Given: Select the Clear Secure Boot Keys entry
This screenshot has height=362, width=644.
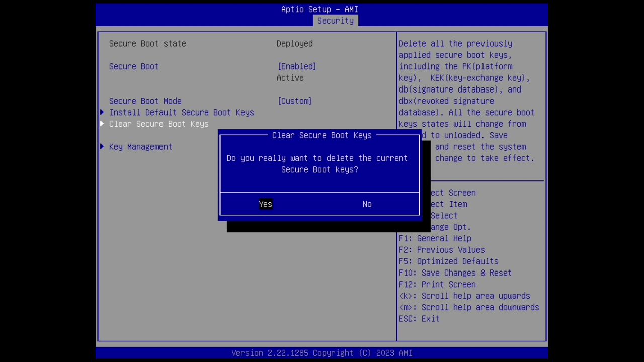Looking at the screenshot, I should pos(158,124).
